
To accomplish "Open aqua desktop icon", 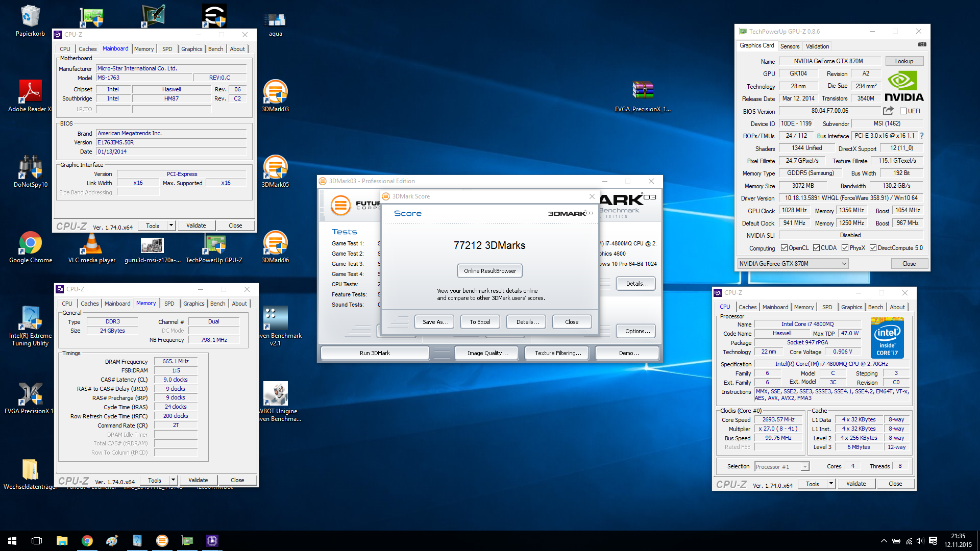I will click(275, 23).
